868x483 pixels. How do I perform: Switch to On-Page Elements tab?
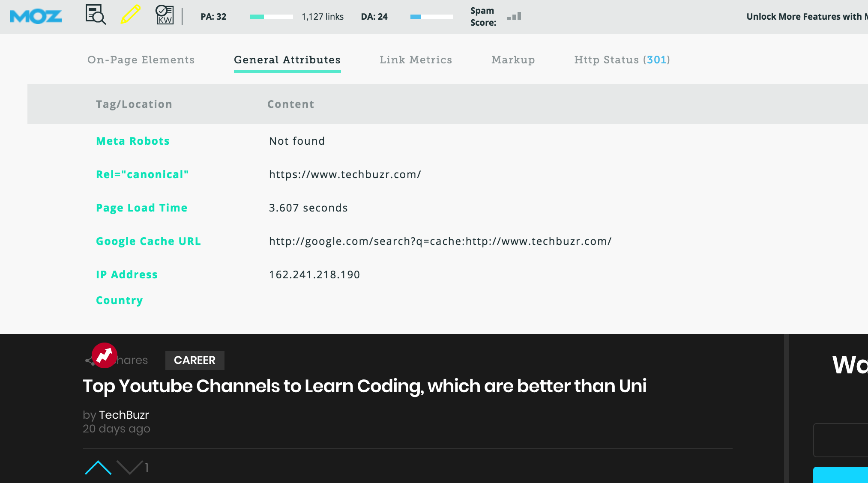click(x=141, y=60)
